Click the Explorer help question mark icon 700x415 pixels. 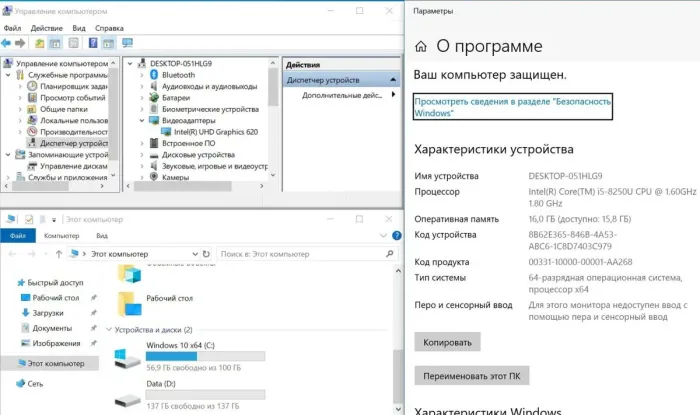click(395, 236)
